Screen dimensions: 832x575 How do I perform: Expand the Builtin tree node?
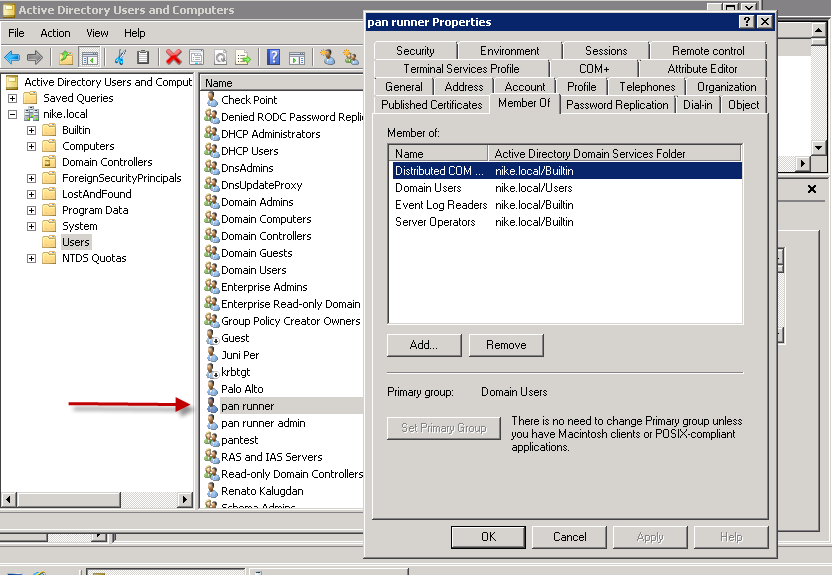coord(32,130)
